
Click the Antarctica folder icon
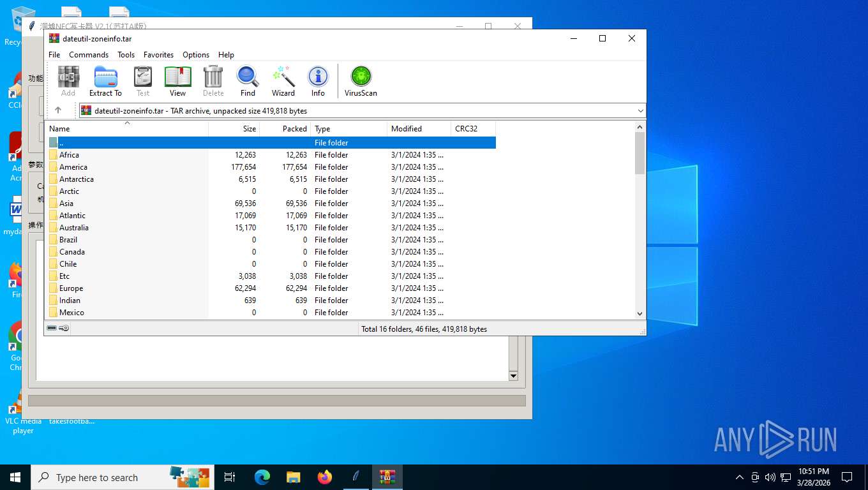tap(53, 179)
